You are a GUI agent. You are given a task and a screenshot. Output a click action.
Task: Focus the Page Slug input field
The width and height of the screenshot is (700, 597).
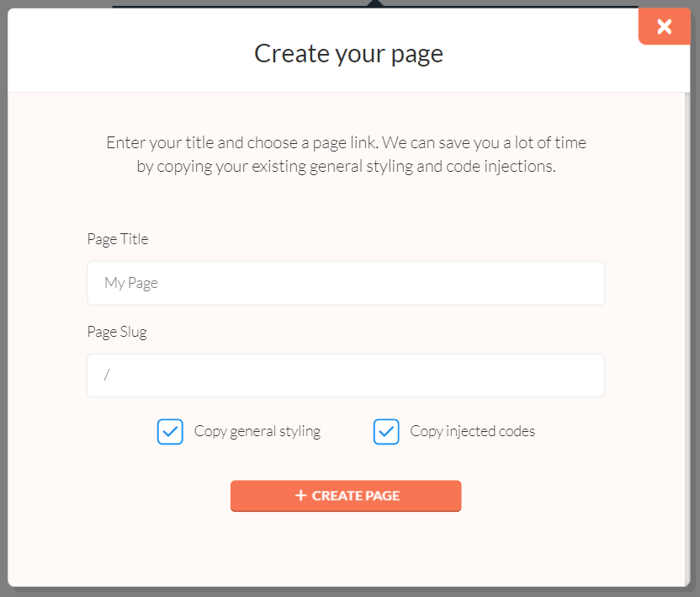pos(346,376)
